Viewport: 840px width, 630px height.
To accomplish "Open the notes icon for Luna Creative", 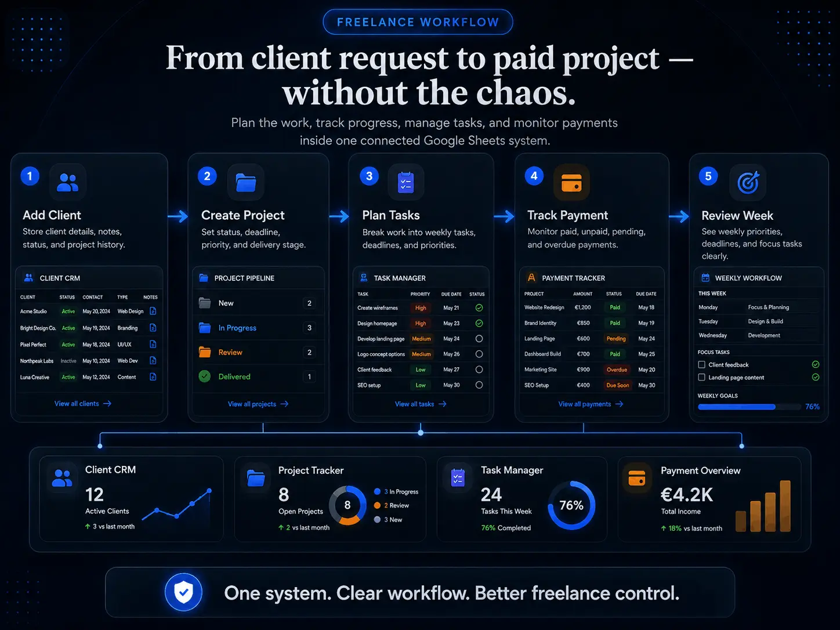I will 153,376.
